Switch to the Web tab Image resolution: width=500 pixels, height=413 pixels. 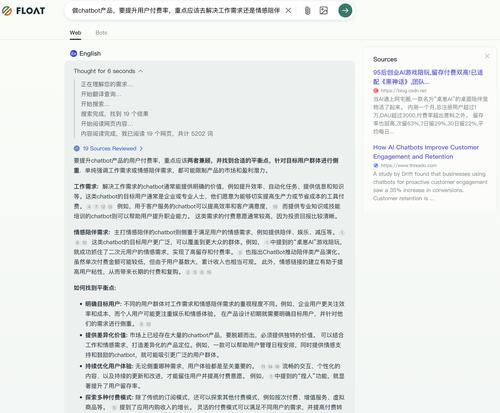pos(75,33)
